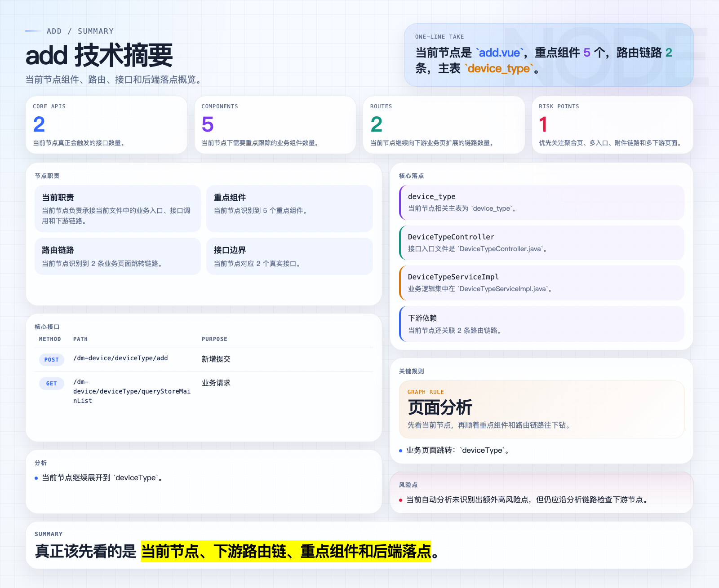Click the 分析 section label
Viewport: 719px width, 588px height.
pyautogui.click(x=40, y=463)
